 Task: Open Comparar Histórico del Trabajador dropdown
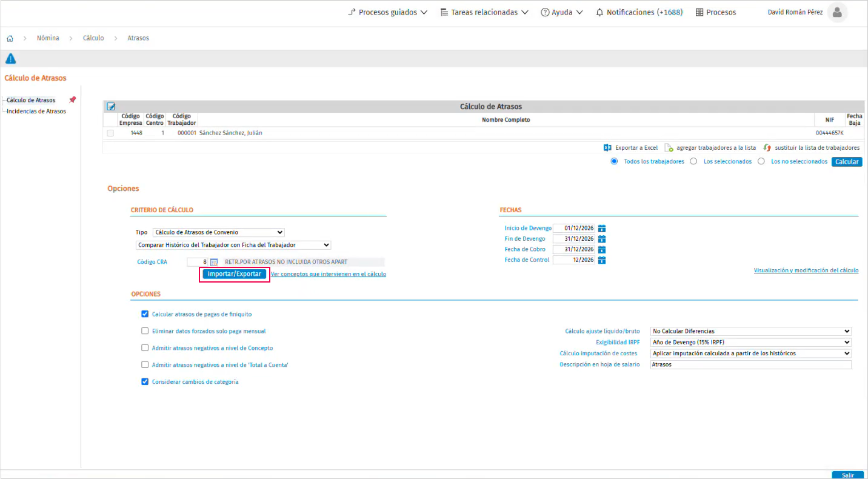(x=233, y=245)
